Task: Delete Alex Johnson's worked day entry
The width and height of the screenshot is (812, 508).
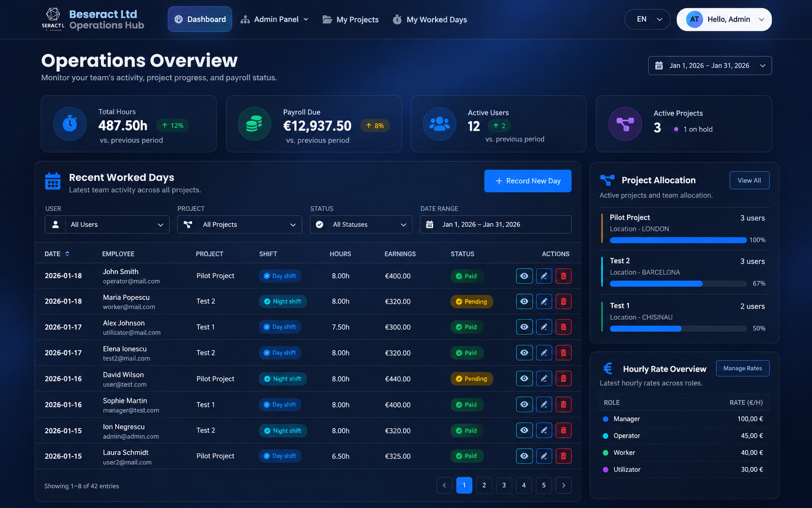Action: pyautogui.click(x=564, y=327)
